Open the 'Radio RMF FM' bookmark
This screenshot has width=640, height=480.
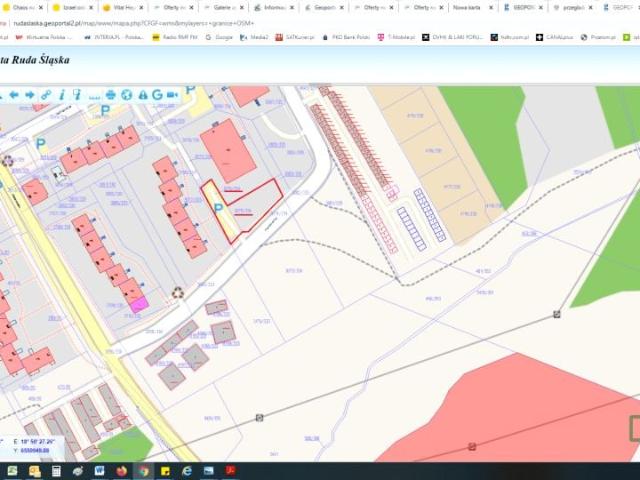pyautogui.click(x=175, y=37)
